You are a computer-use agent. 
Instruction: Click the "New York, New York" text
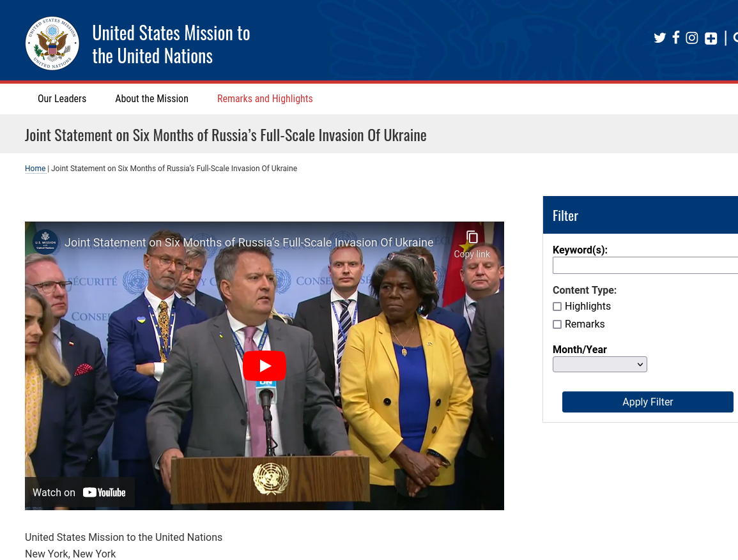coord(70,554)
